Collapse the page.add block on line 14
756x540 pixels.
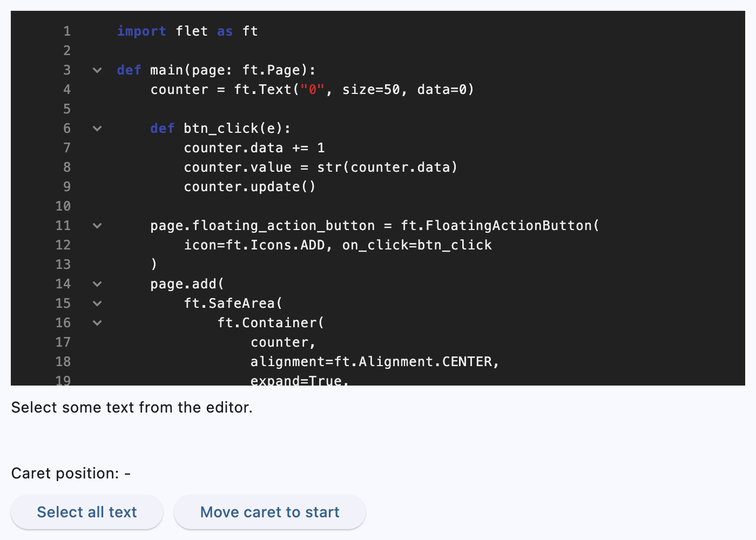97,284
